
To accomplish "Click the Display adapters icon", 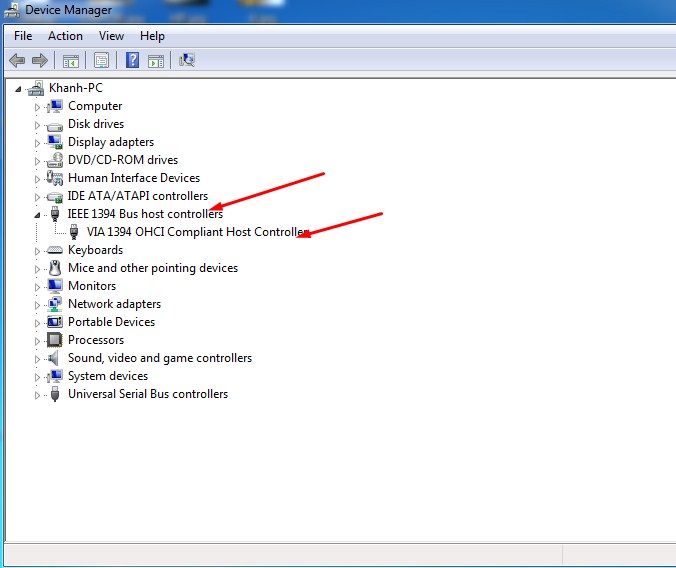I will click(55, 142).
